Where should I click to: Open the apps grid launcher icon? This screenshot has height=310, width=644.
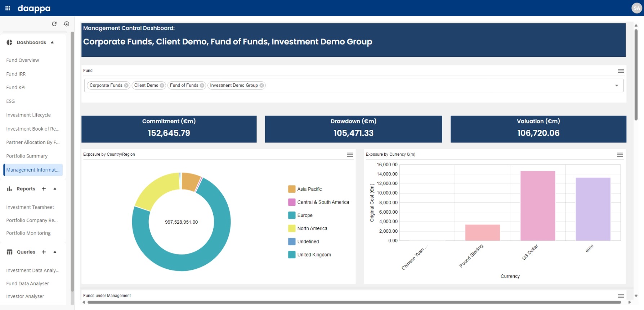[x=8, y=8]
